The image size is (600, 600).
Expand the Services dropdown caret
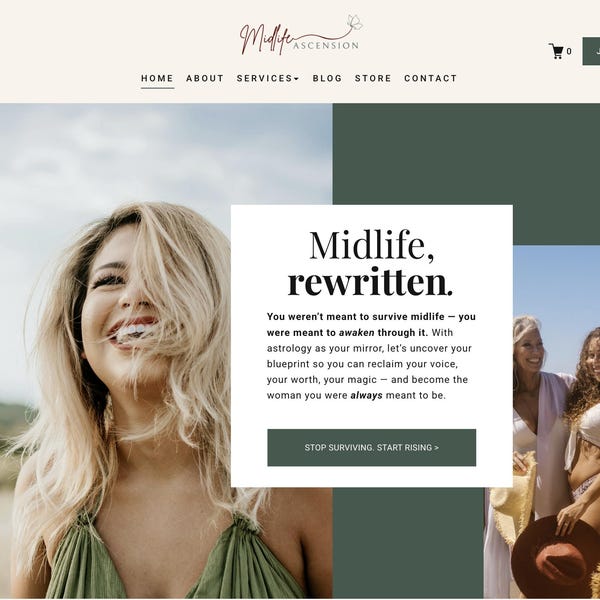coord(296,79)
